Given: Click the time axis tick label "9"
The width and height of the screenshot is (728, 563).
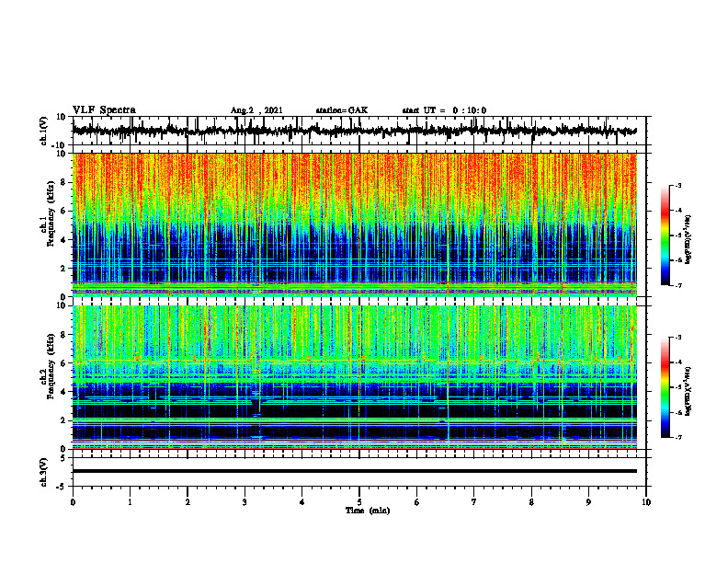Looking at the screenshot, I should pos(588,502).
